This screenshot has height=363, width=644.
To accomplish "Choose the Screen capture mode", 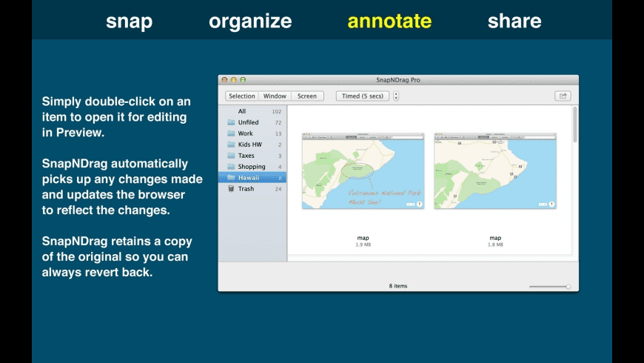I will tap(307, 96).
